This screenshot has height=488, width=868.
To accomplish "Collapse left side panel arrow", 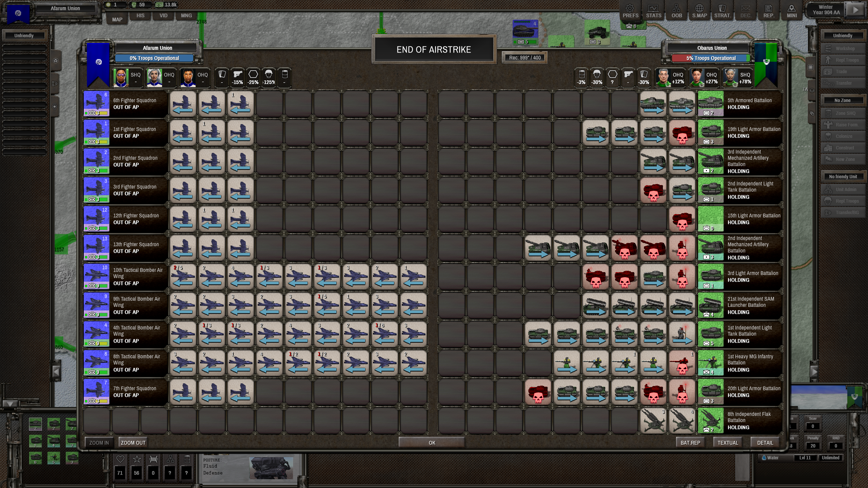I will click(56, 371).
